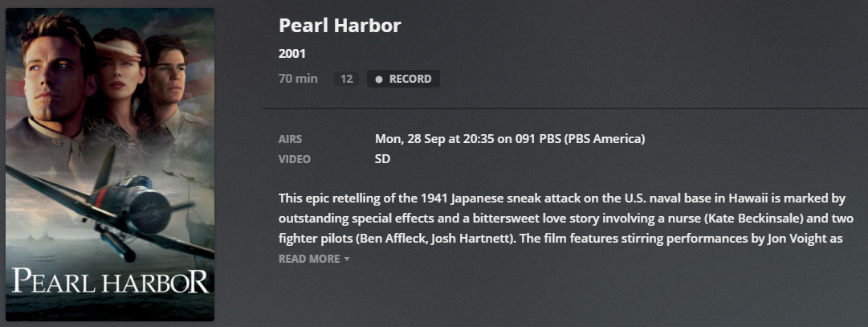868x327 pixels.
Task: Click the dot icon inside RECORD
Action: coord(379,80)
